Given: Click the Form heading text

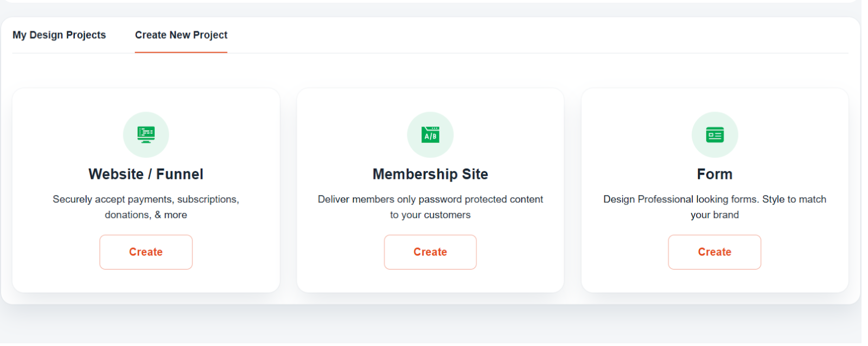Looking at the screenshot, I should point(714,174).
